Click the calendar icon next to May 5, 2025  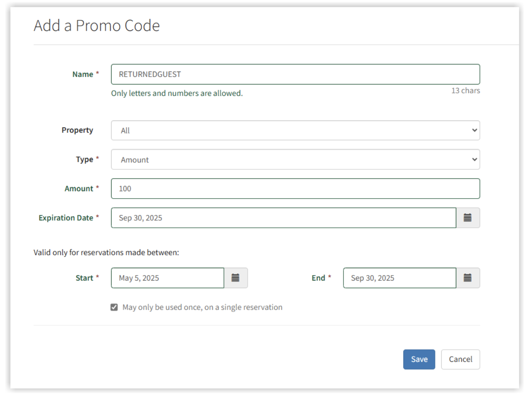[x=236, y=278]
